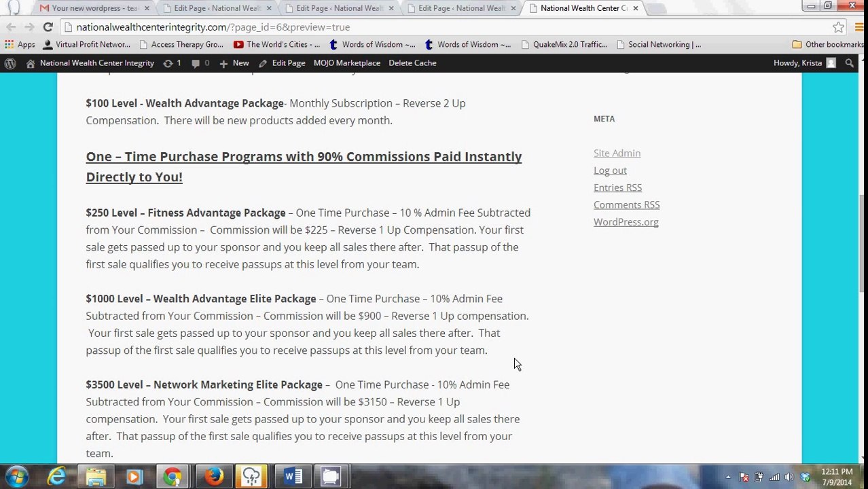The width and height of the screenshot is (868, 489).
Task: Click the network signal tray icon
Action: (774, 477)
